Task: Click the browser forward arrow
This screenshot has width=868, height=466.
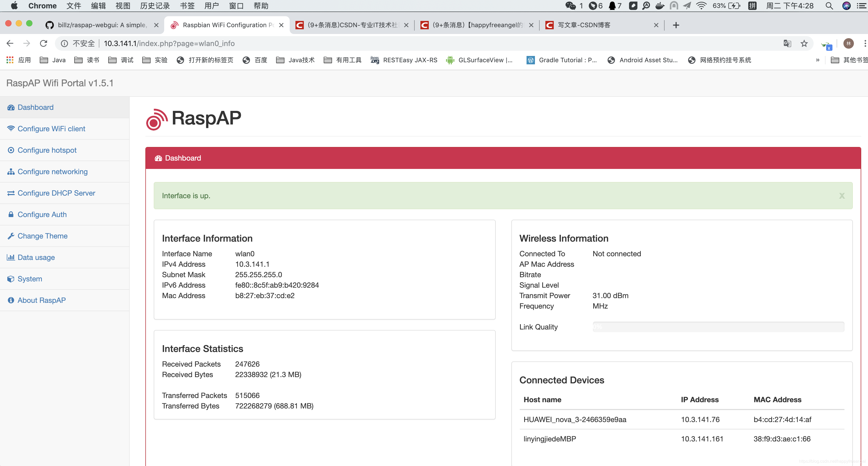Action: click(27, 43)
